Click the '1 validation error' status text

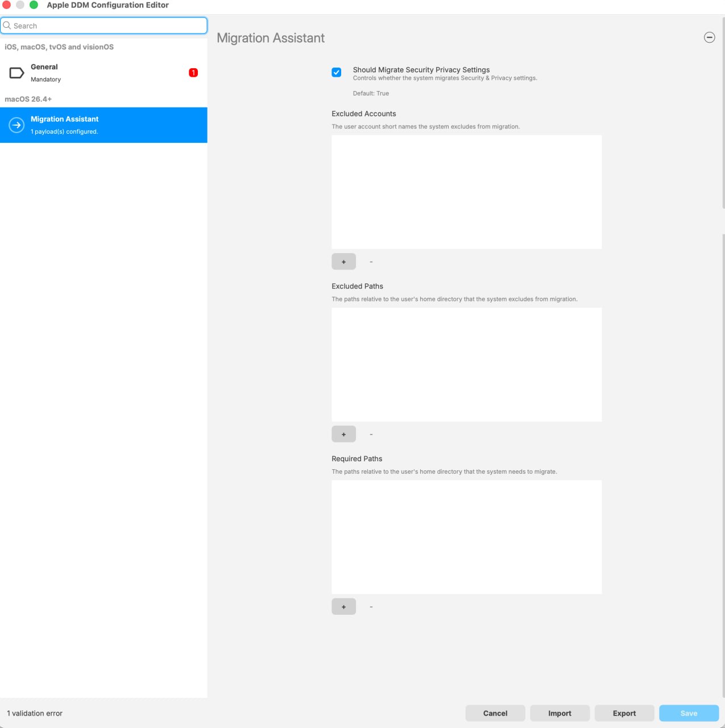[x=35, y=713]
